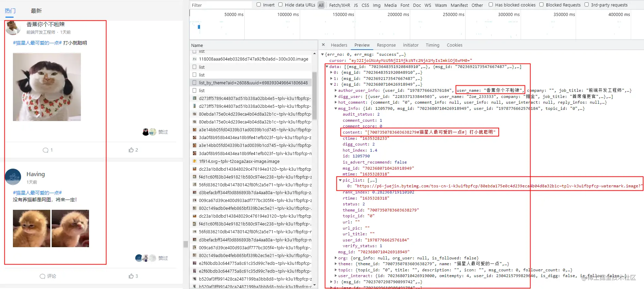Open the Cookies tab
Screen dimensions: 644x289
(x=454, y=45)
